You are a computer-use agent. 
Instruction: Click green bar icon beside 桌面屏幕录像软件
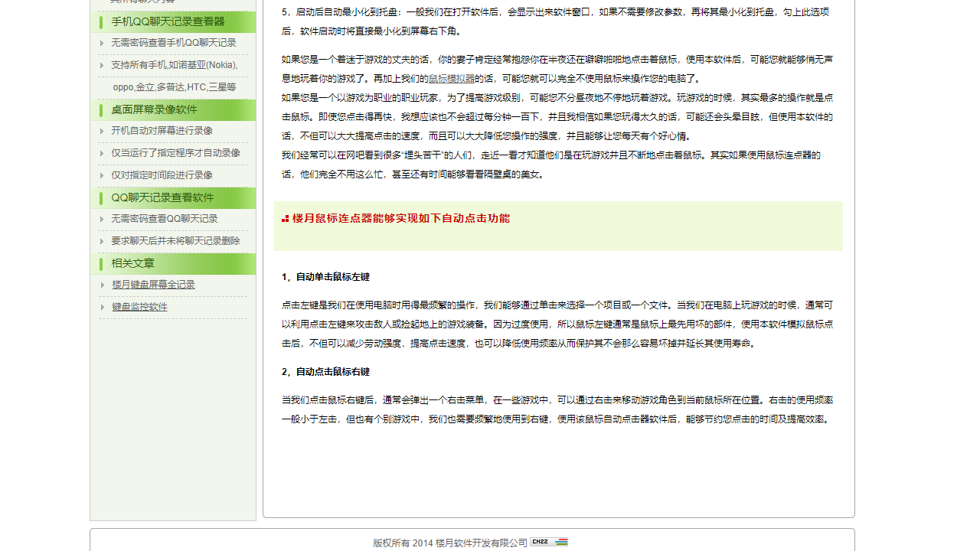(x=101, y=110)
